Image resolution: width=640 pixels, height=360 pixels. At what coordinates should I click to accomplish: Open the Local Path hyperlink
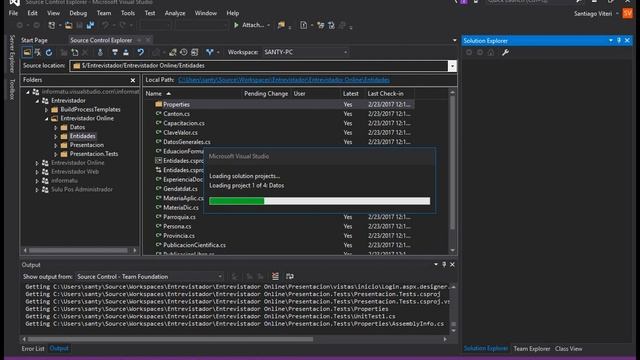coord(284,80)
